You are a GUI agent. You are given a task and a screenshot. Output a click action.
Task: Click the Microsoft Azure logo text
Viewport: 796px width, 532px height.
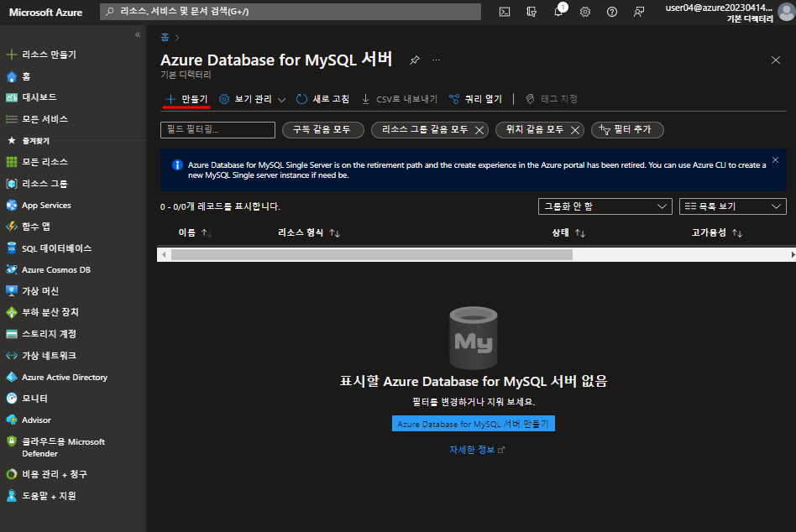click(x=45, y=13)
